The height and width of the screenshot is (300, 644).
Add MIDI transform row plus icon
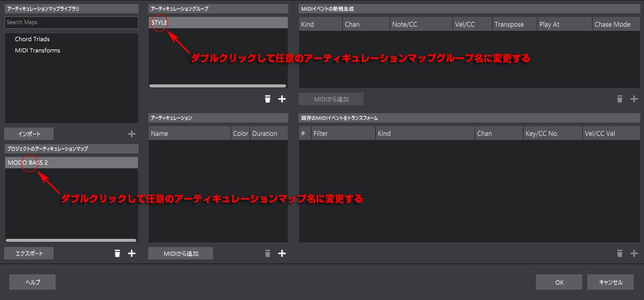(634, 253)
